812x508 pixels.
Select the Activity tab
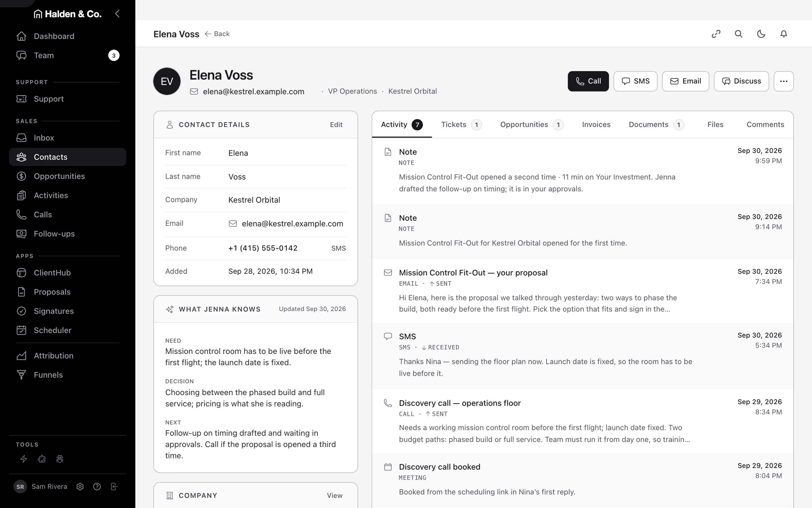pos(402,125)
